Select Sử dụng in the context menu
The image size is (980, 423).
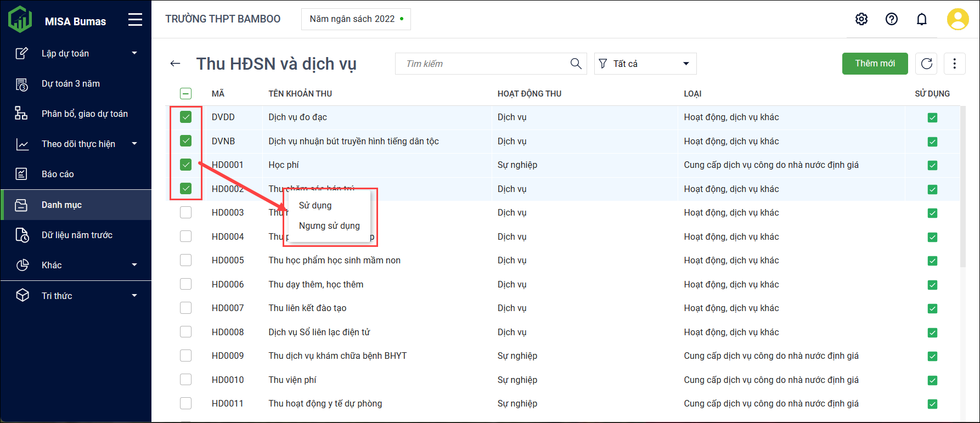coord(315,205)
